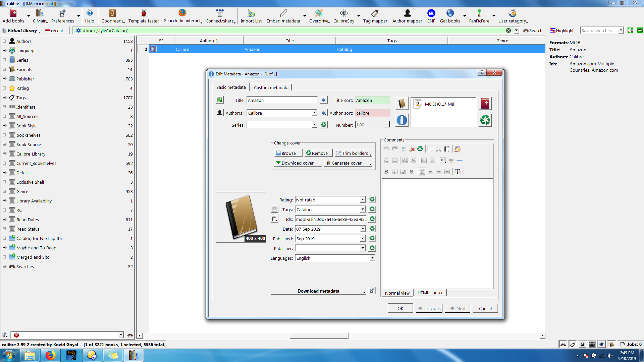Copy author to author sort arrow

pos(324,113)
